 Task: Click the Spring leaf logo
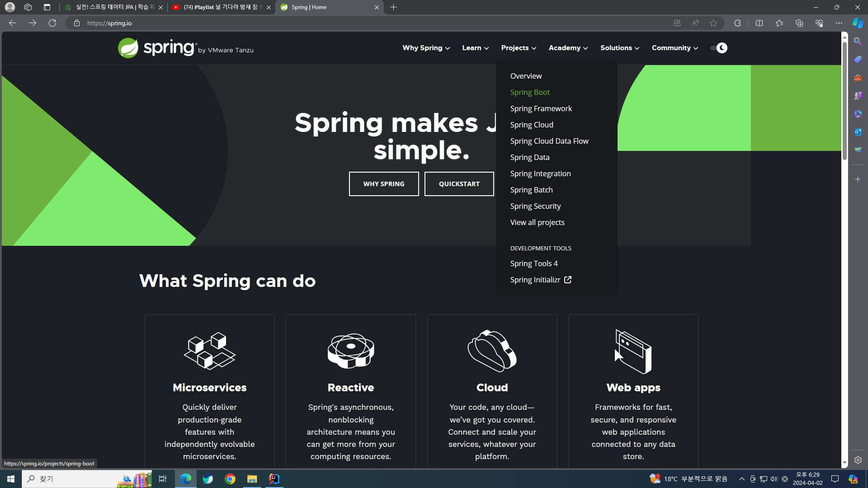[x=128, y=48]
